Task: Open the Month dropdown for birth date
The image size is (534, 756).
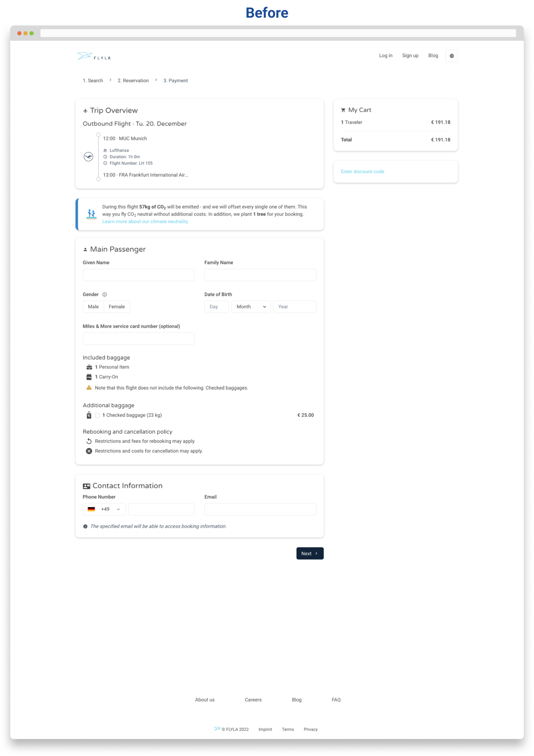Action: [x=251, y=307]
